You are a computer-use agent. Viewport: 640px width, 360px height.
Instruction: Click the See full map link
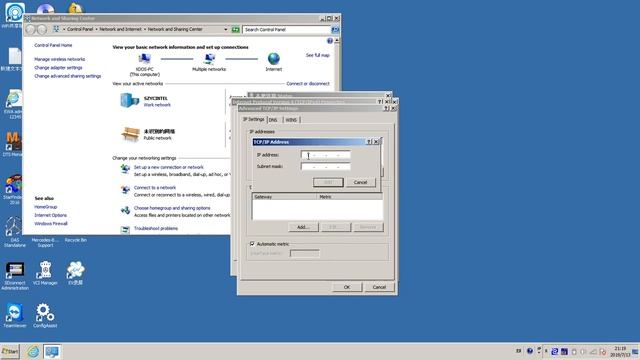click(318, 55)
